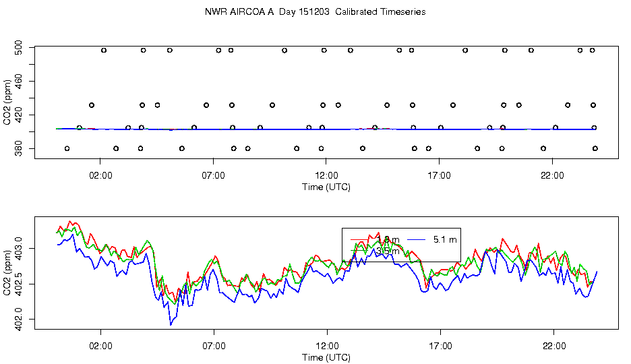Click the '460' tick label on the top plot y-axis

[x=20, y=82]
